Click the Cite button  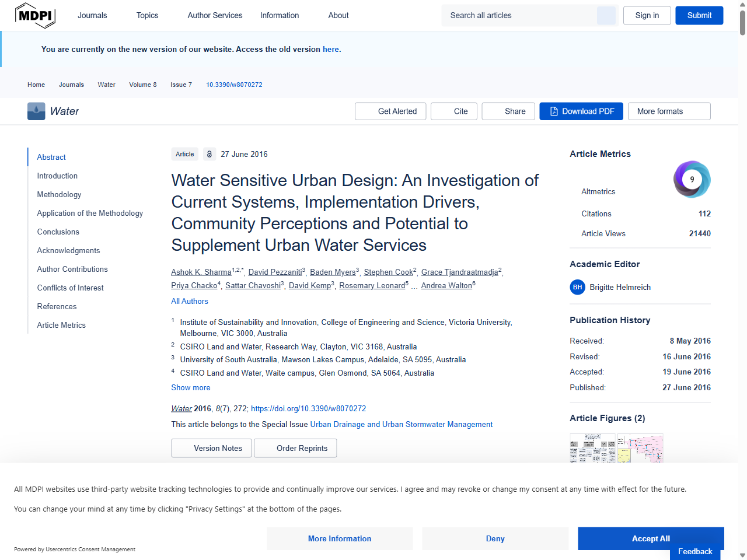click(453, 111)
